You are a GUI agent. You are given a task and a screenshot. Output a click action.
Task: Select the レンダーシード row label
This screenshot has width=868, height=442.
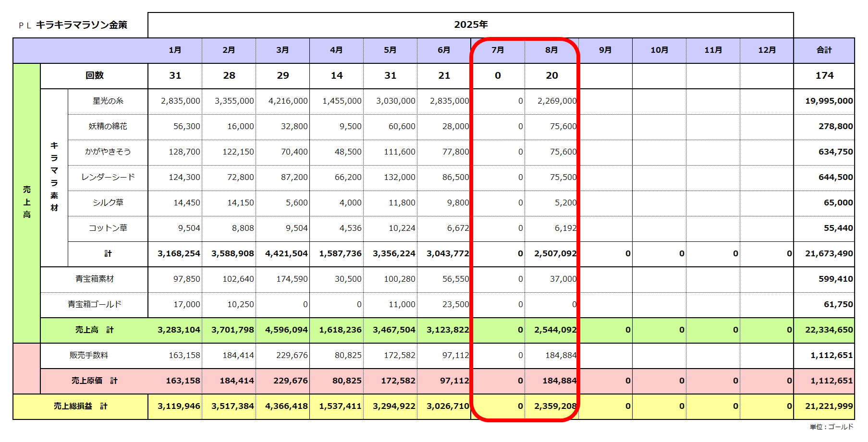click(108, 178)
